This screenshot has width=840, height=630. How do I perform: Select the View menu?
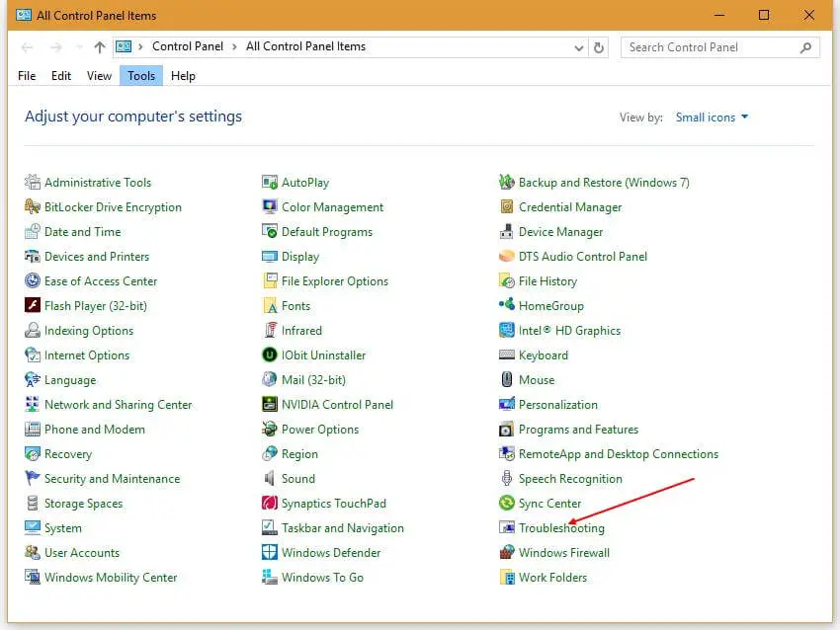pyautogui.click(x=98, y=75)
